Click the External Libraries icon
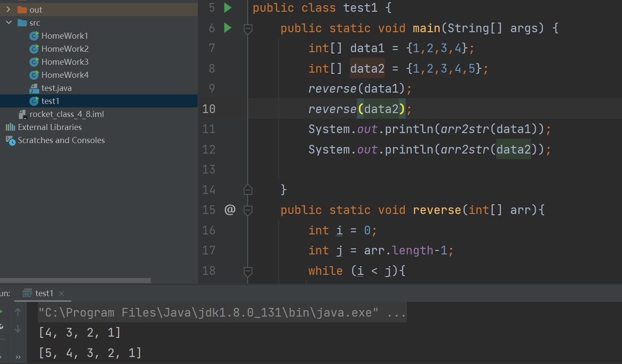Viewport: 622px width, 364px height. point(10,127)
